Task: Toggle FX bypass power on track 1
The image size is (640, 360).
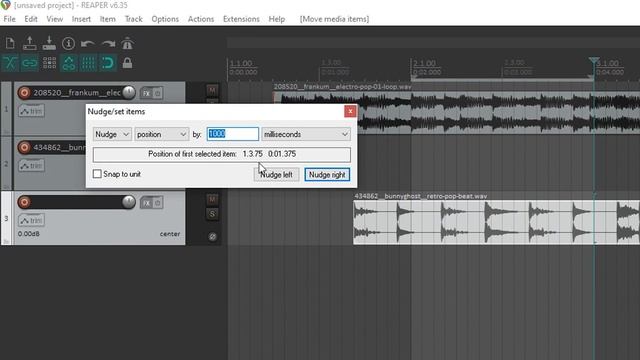Action: tap(158, 93)
